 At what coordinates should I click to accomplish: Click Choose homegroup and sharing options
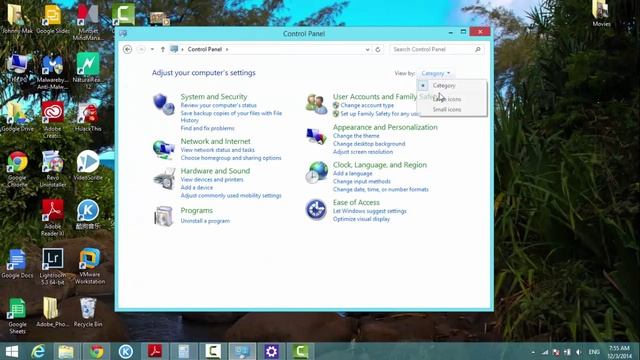(x=231, y=158)
